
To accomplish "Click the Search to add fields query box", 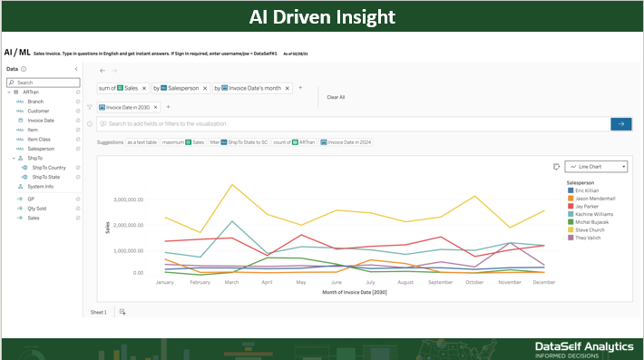I will [354, 124].
